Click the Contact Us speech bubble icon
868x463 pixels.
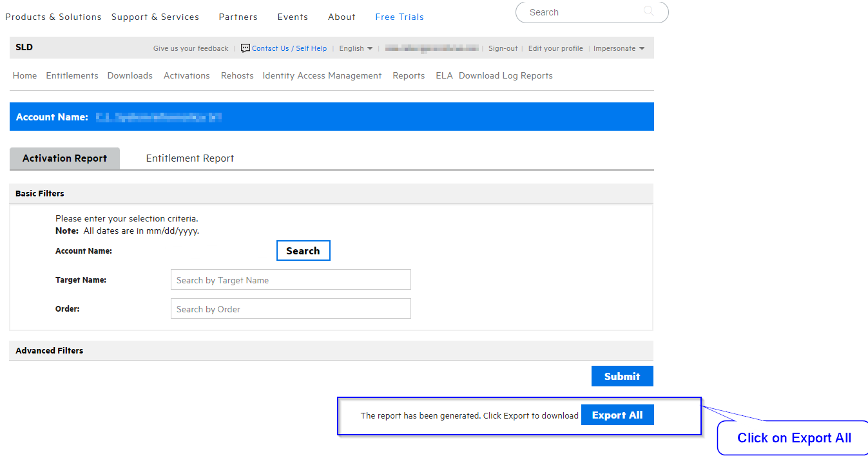pyautogui.click(x=245, y=48)
